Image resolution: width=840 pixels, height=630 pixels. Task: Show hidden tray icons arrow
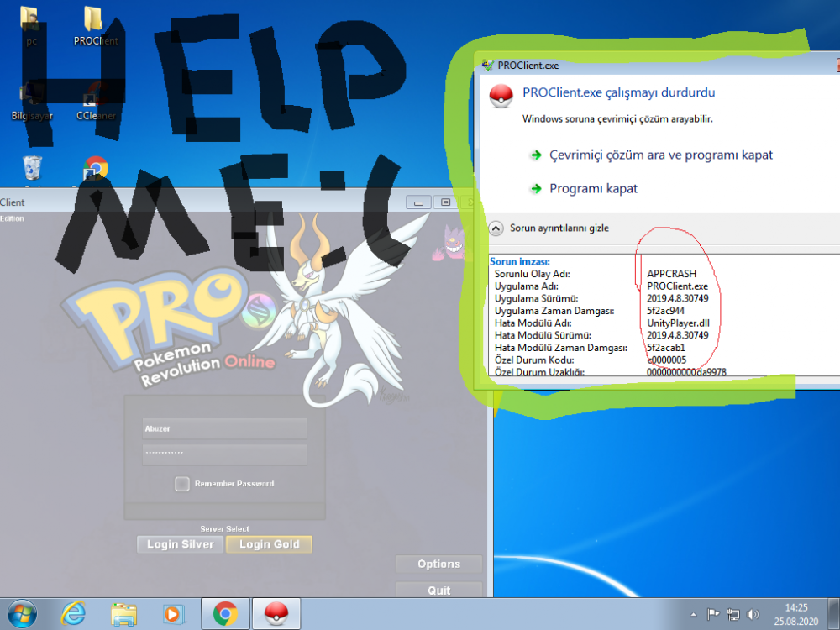(x=693, y=615)
